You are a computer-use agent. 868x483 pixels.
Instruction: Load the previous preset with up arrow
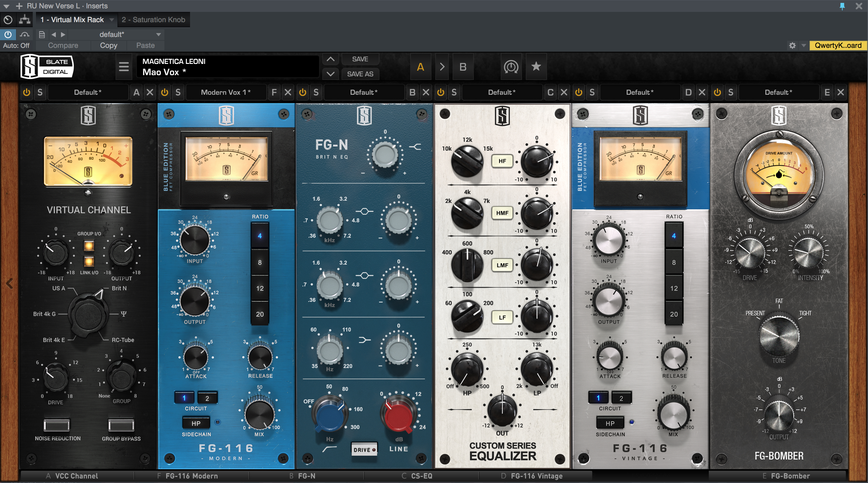pos(331,59)
